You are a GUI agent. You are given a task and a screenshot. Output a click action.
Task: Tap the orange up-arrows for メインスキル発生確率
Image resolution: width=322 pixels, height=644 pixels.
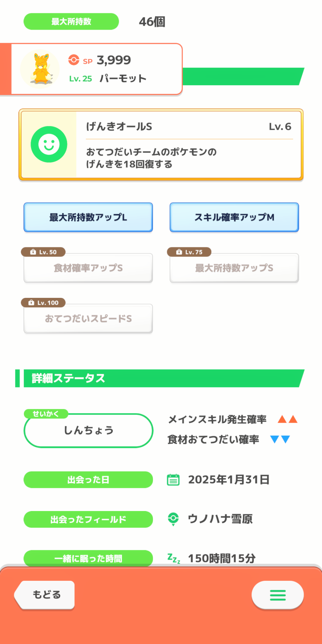288,419
